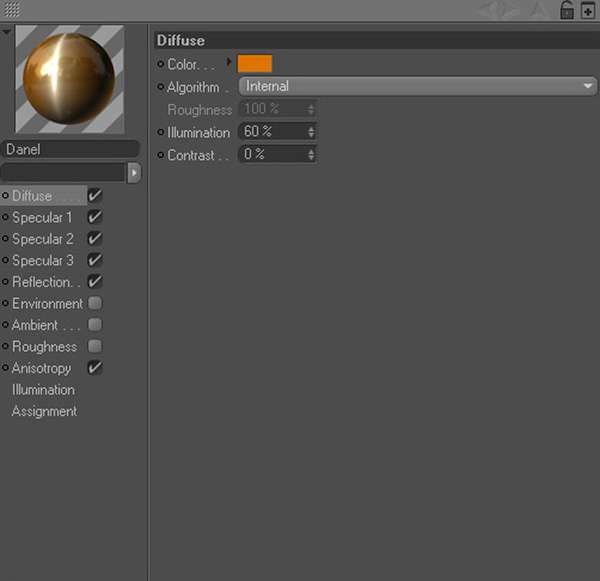Adjust Illumination value with its spinner arrows

[311, 132]
